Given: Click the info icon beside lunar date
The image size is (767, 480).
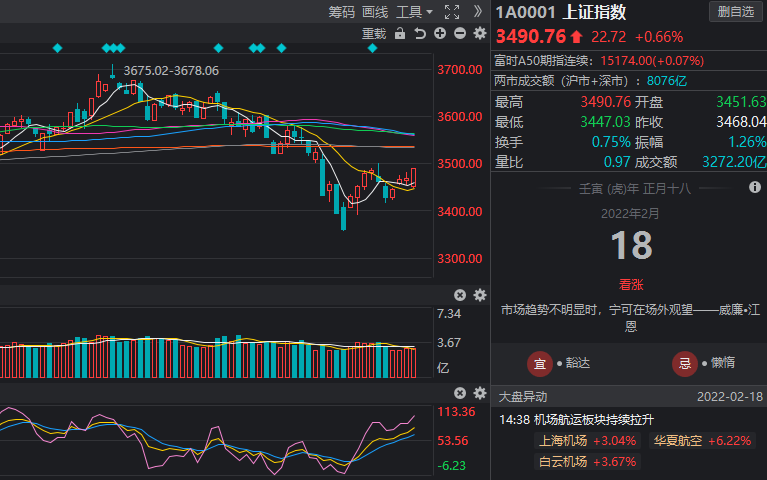Looking at the screenshot, I should (x=755, y=187).
